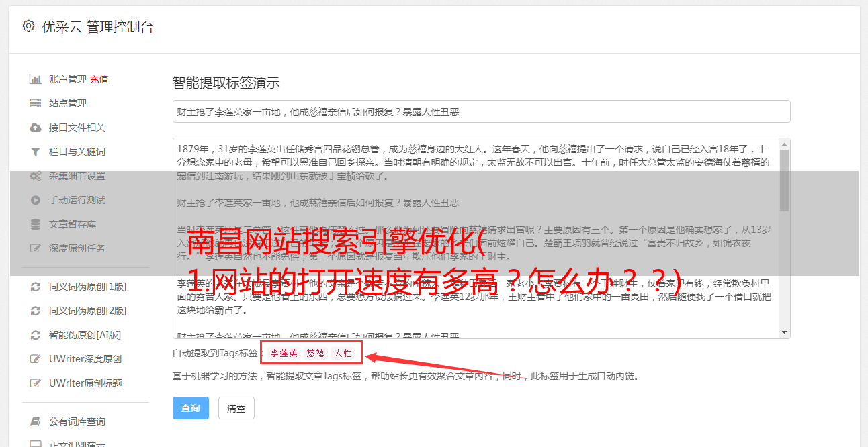Open the UWriter原创标题 sidebar entry
Screen dimensions: 868x447
point(85,383)
